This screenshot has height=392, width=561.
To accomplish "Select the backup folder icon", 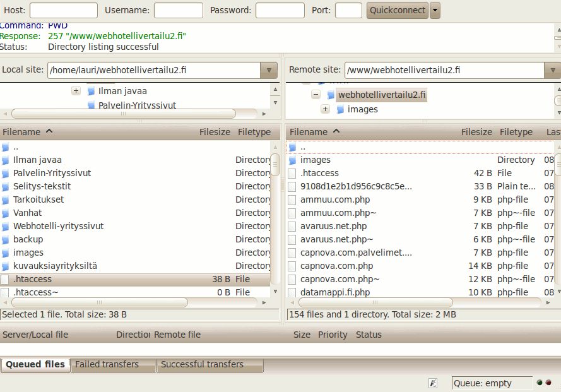I will [x=6, y=239].
